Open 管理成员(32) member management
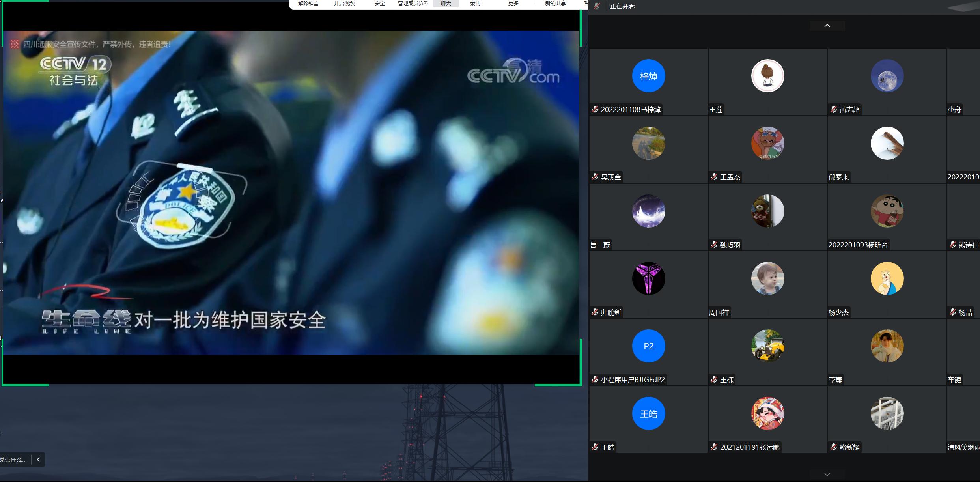This screenshot has width=980, height=482. pos(413,4)
